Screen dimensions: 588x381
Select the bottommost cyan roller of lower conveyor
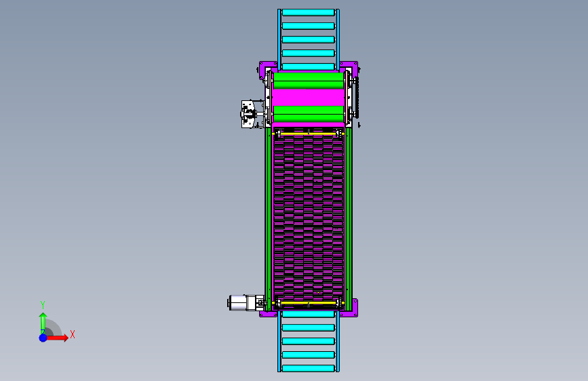click(x=309, y=368)
